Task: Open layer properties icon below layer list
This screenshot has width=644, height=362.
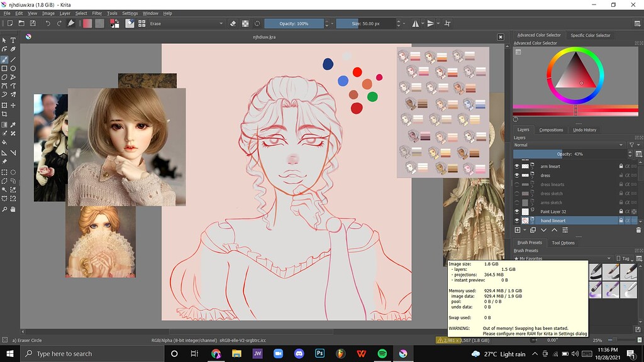Action: 565,230
